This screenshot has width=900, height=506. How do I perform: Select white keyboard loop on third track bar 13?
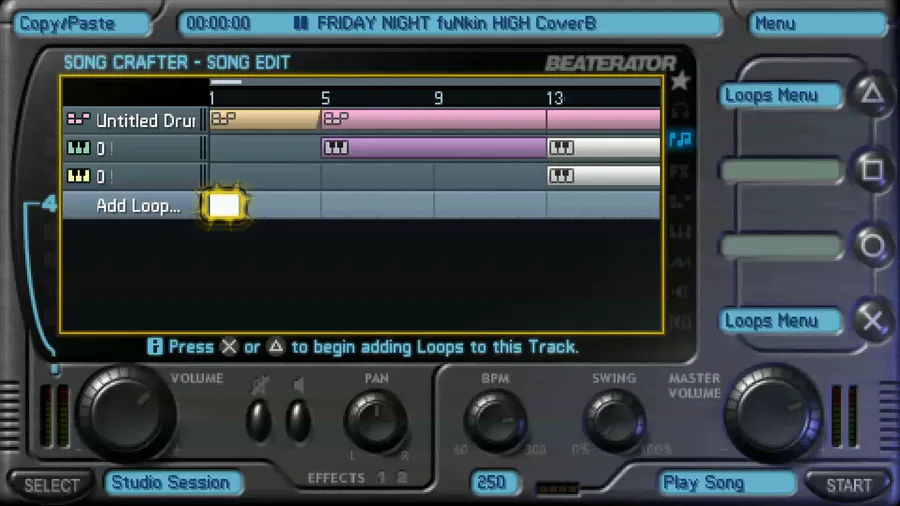(x=604, y=176)
